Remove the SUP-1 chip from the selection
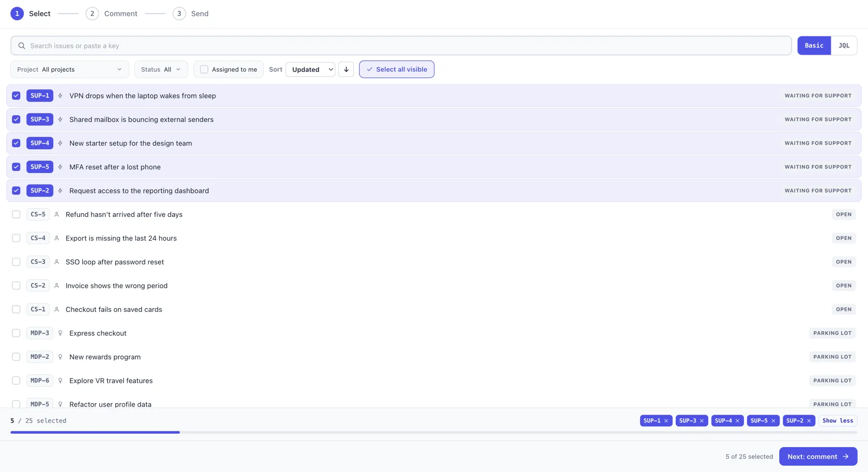Viewport: 868px width, 472px height. pyautogui.click(x=666, y=421)
